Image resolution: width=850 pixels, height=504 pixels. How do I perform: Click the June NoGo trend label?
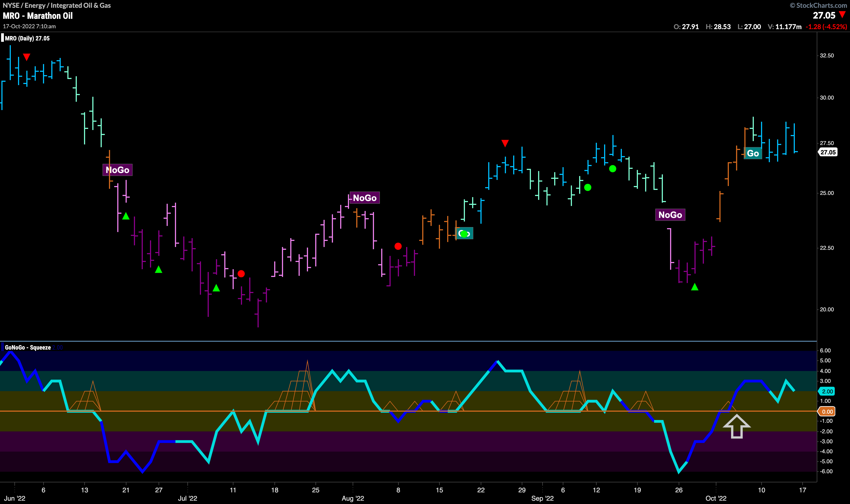coord(118,170)
